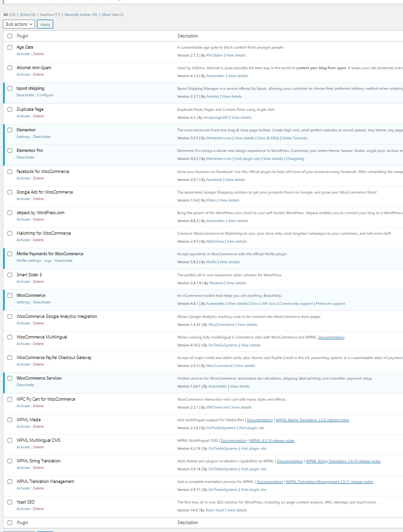
Task: Delete the Facebook for WooCommerce plugin
Action: (x=38, y=178)
